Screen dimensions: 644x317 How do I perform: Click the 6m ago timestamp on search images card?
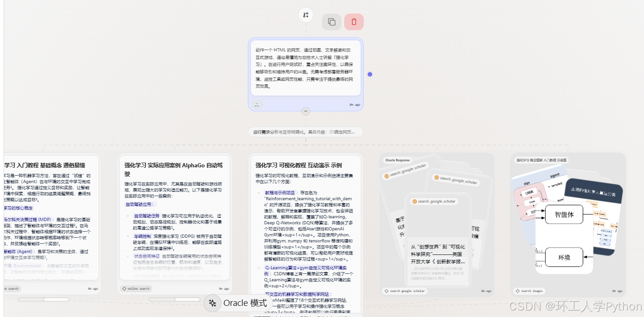point(617,291)
